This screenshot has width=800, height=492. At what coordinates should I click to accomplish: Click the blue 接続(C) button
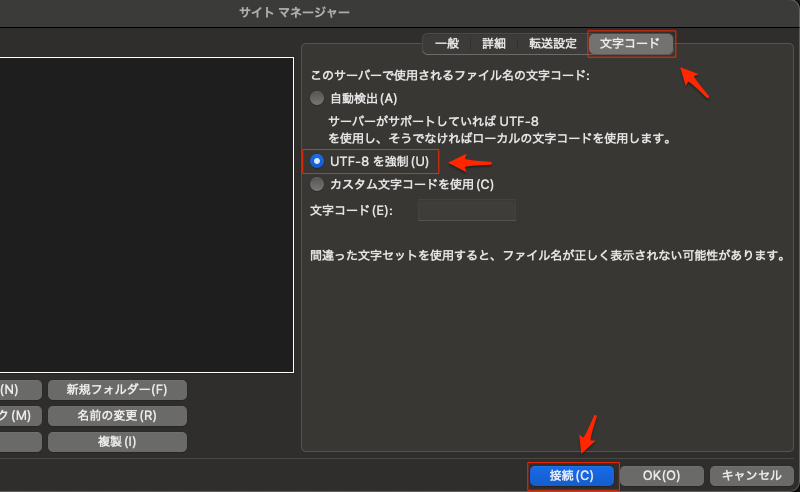(x=572, y=476)
